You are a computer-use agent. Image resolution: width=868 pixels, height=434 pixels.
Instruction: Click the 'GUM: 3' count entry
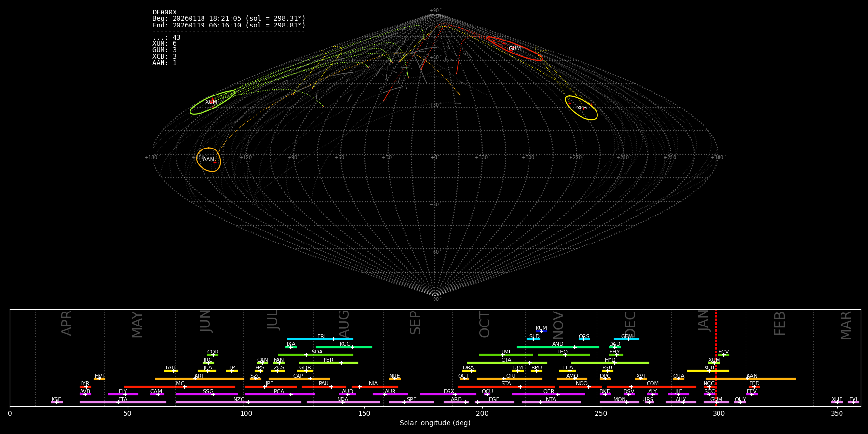[164, 50]
